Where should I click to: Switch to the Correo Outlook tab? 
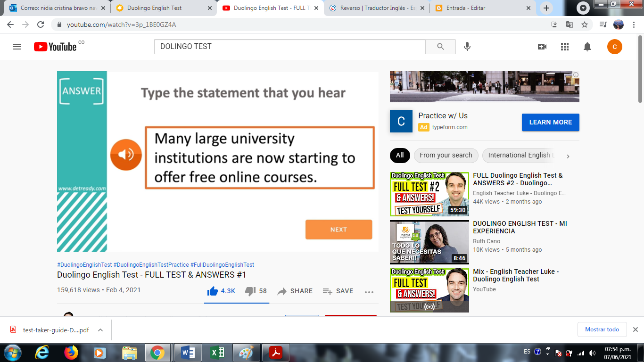[x=57, y=8]
